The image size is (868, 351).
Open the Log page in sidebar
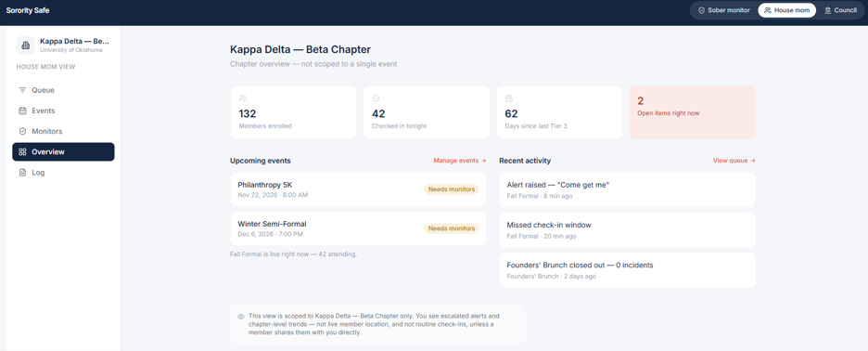pos(63,173)
